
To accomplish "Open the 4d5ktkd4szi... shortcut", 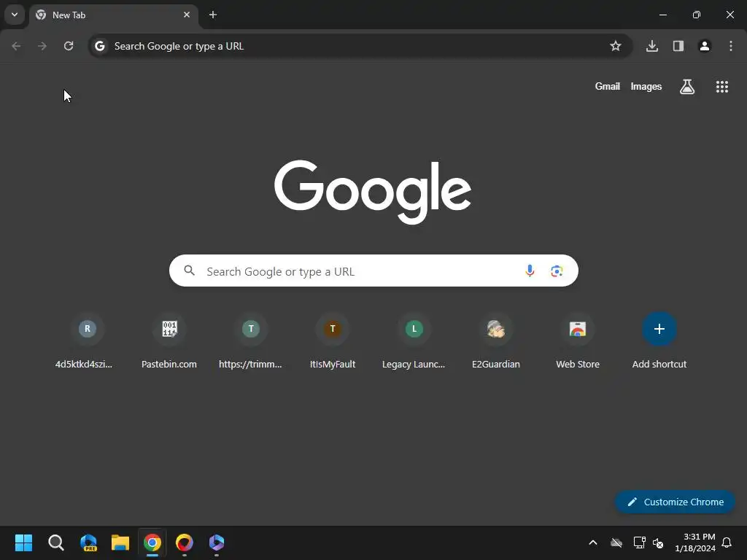I will pyautogui.click(x=85, y=341).
